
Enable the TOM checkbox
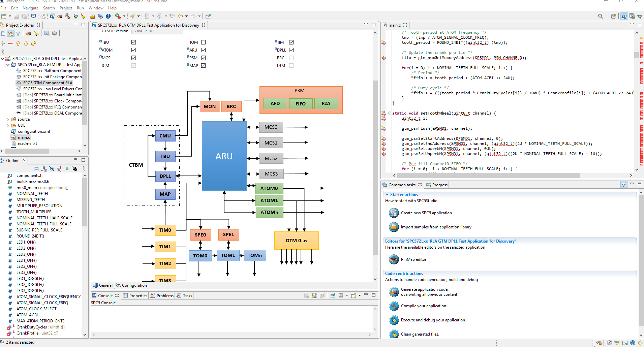click(x=203, y=42)
